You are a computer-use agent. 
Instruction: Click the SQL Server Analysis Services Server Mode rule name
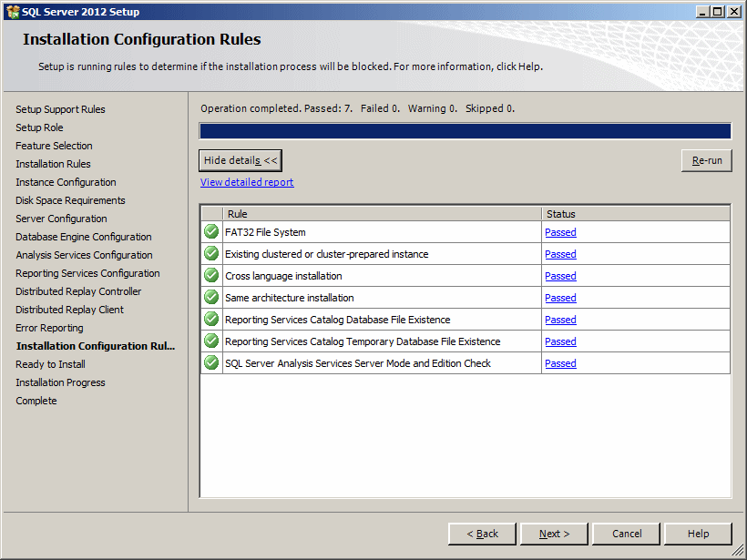tap(358, 364)
